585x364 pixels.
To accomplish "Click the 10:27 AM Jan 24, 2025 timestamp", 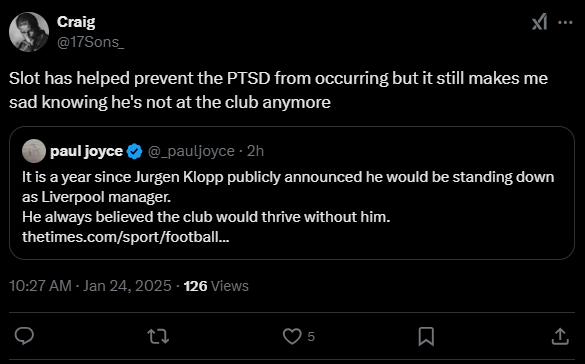I will pyautogui.click(x=90, y=286).
